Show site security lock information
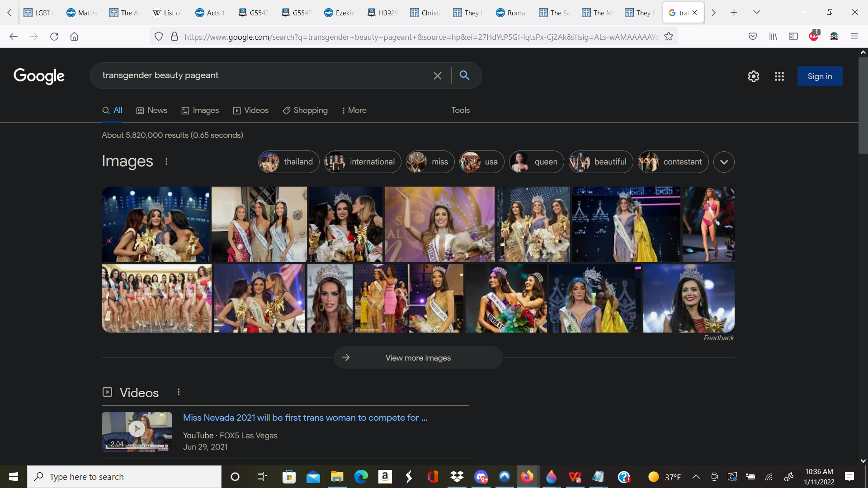 (175, 37)
